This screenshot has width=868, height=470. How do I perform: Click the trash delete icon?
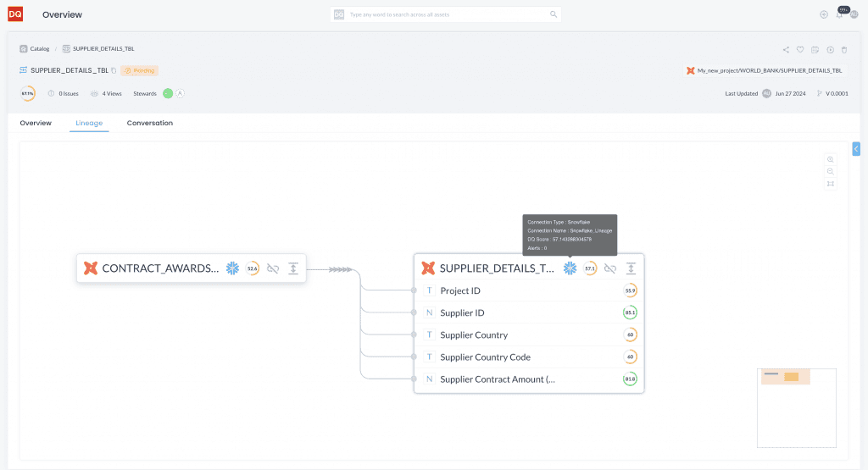[x=844, y=49]
